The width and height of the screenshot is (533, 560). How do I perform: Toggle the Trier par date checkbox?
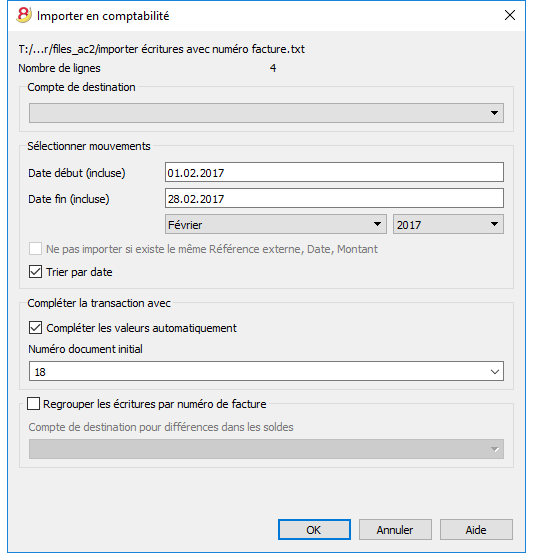35,272
